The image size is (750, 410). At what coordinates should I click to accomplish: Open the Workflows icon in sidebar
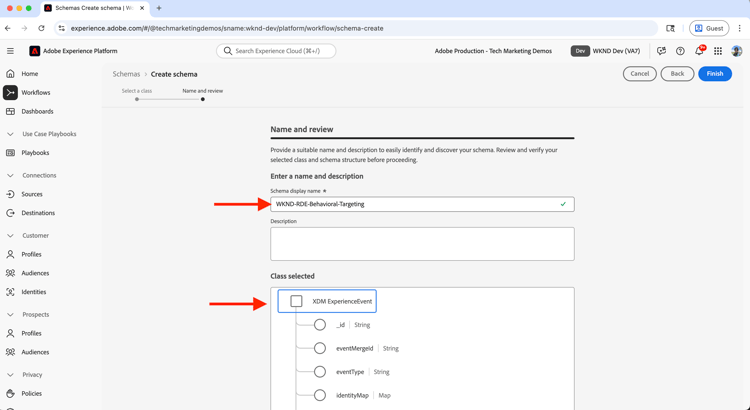[x=11, y=93]
